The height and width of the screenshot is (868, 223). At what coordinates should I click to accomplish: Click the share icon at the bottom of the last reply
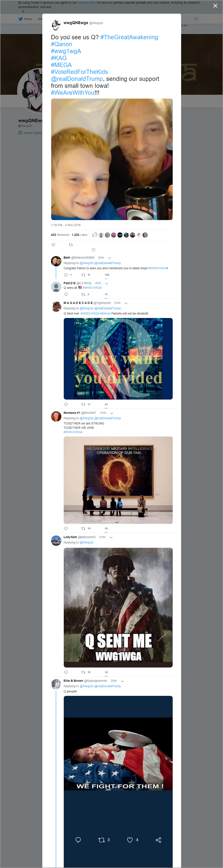tap(158, 840)
